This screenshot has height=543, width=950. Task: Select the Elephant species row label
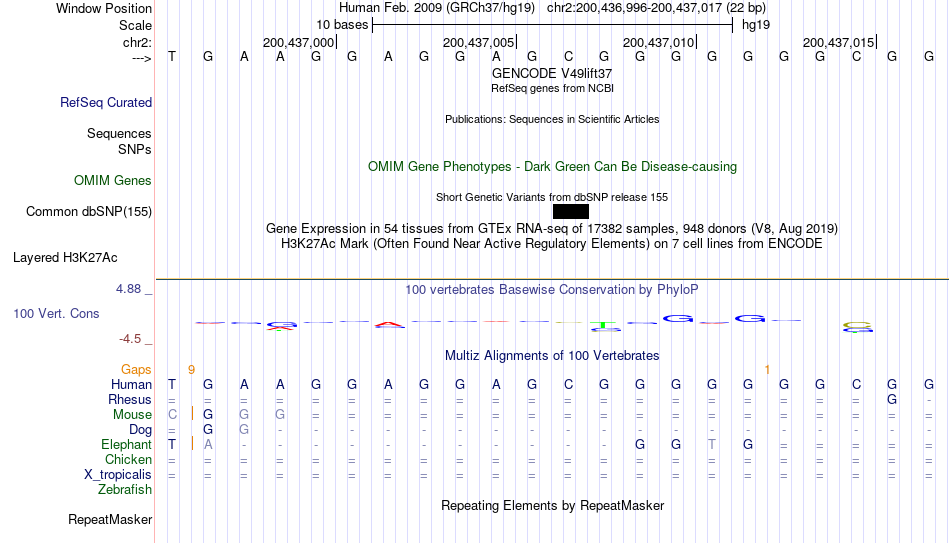[126, 444]
